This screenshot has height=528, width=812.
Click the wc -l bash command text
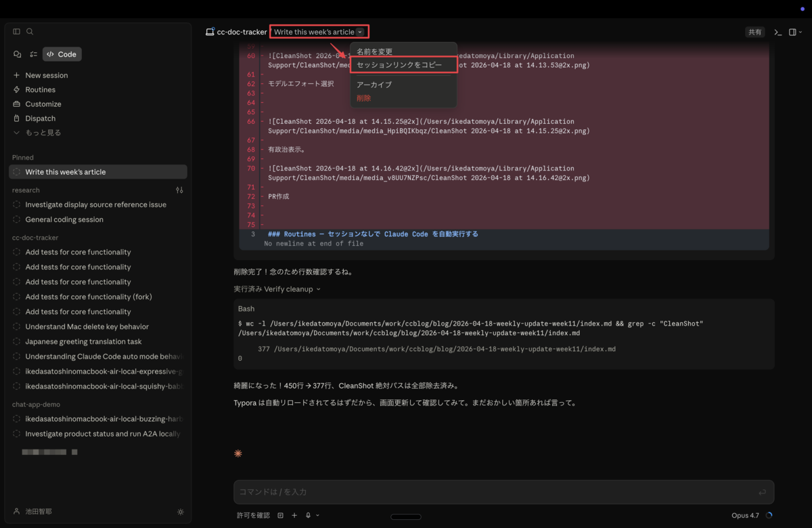[x=470, y=328]
